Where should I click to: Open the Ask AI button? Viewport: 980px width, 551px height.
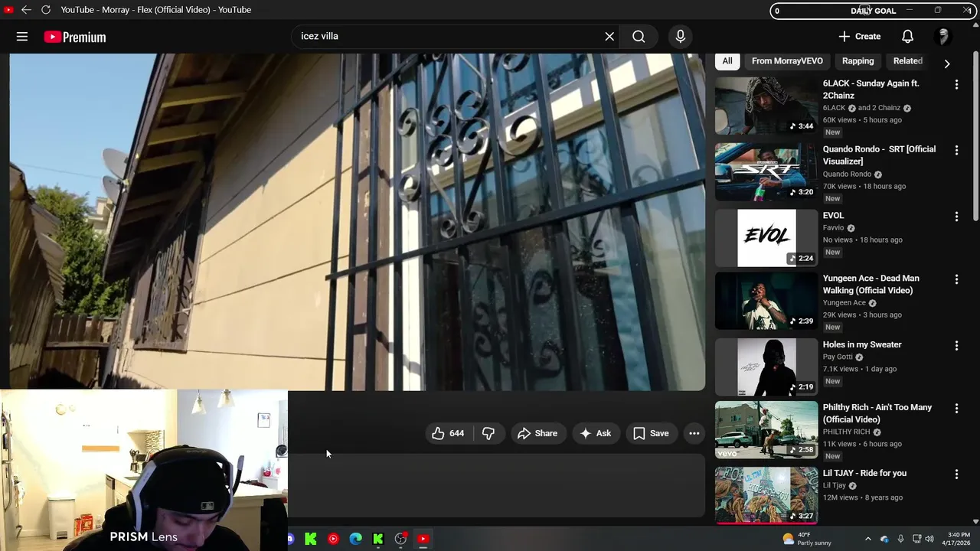596,433
